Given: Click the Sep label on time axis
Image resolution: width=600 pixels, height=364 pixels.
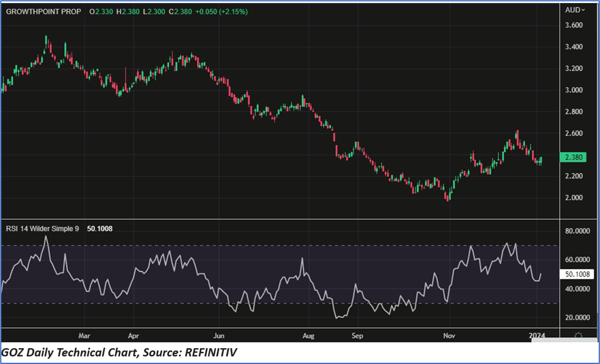Looking at the screenshot, I should 357,336.
